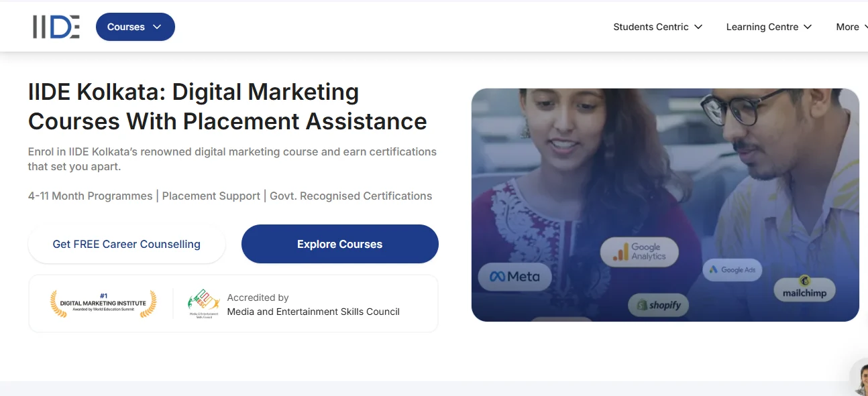Select the Shopify badge on the image

(x=658, y=305)
